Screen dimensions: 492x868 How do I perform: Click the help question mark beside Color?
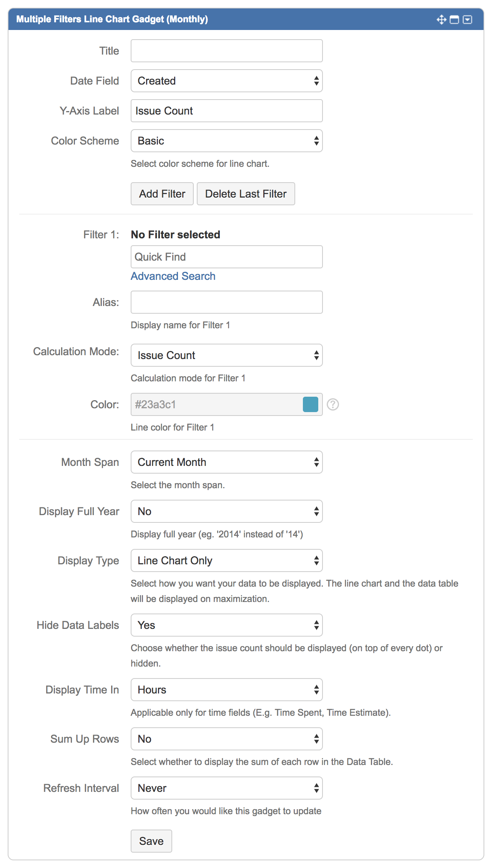[332, 404]
